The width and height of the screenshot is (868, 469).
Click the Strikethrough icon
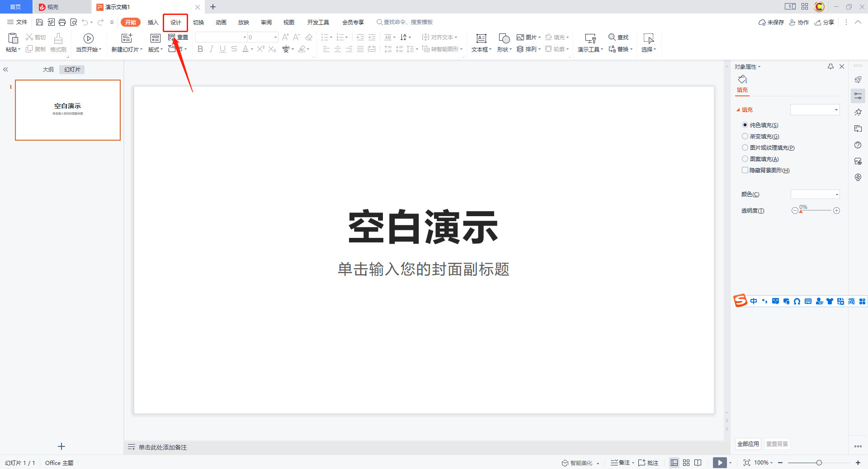pos(234,49)
